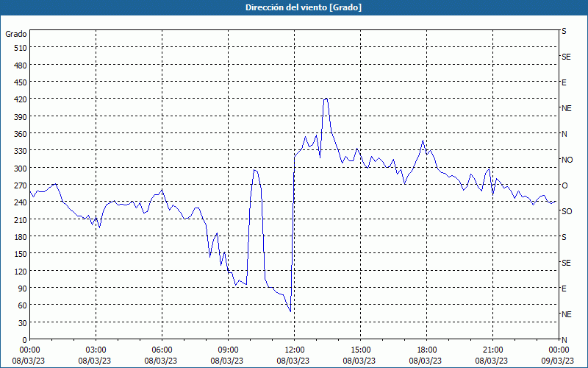Viewport: 588px width, 368px height.
Task: Select the 21:00 time label
Action: pyautogui.click(x=492, y=350)
